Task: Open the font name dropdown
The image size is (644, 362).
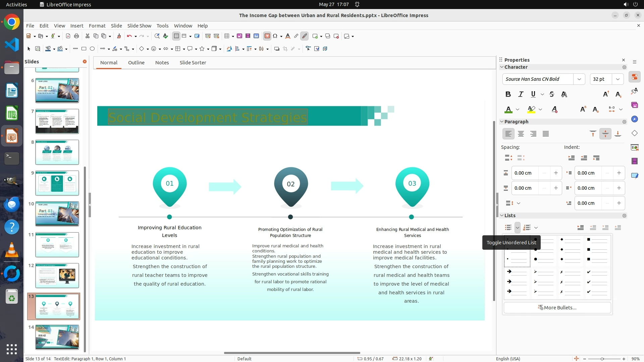Action: click(579, 79)
